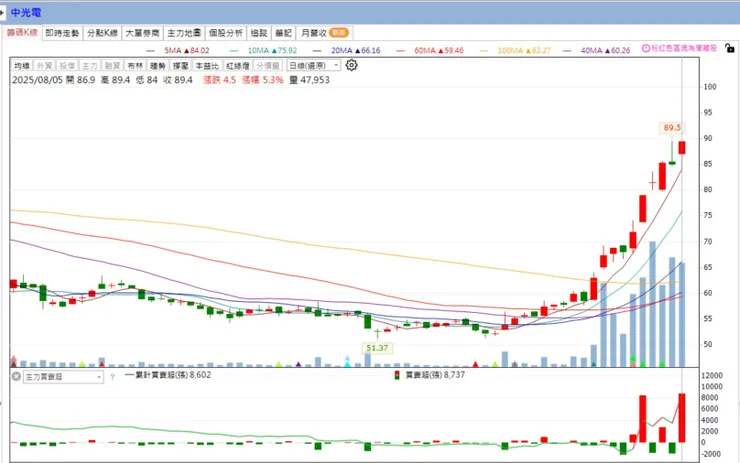
Task: Open the question mark help icon
Action: [112, 377]
